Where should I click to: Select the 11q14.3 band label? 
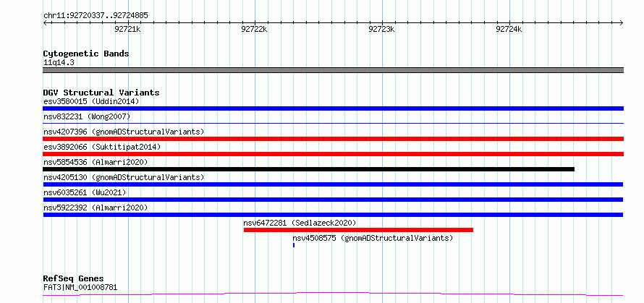59,63
